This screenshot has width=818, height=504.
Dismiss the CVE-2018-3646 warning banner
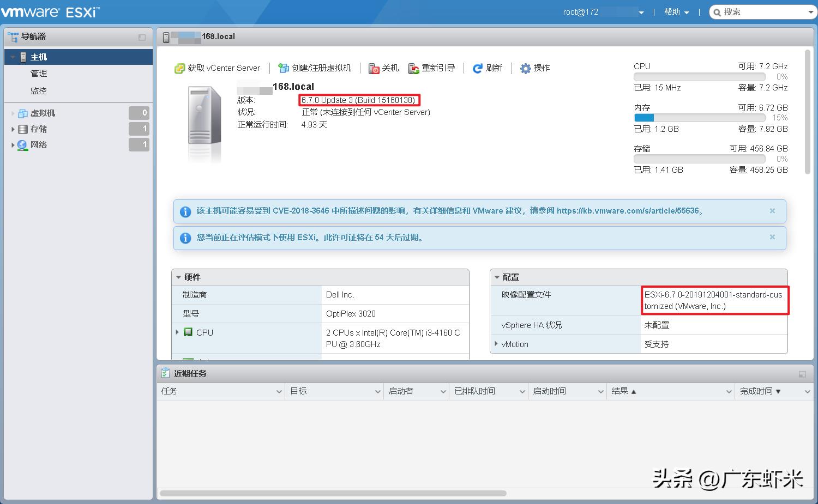772,211
